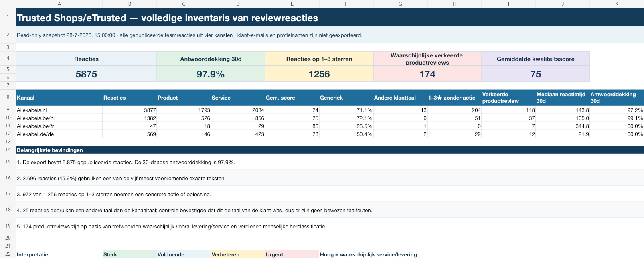Click the 'Belangrijkste bevindingen' section header

click(x=330, y=150)
